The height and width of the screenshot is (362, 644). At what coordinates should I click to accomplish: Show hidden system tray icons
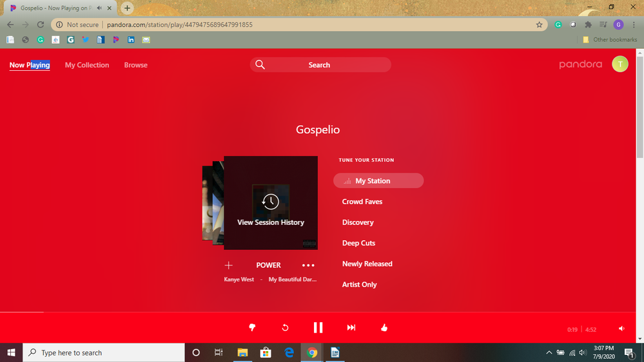tap(549, 352)
